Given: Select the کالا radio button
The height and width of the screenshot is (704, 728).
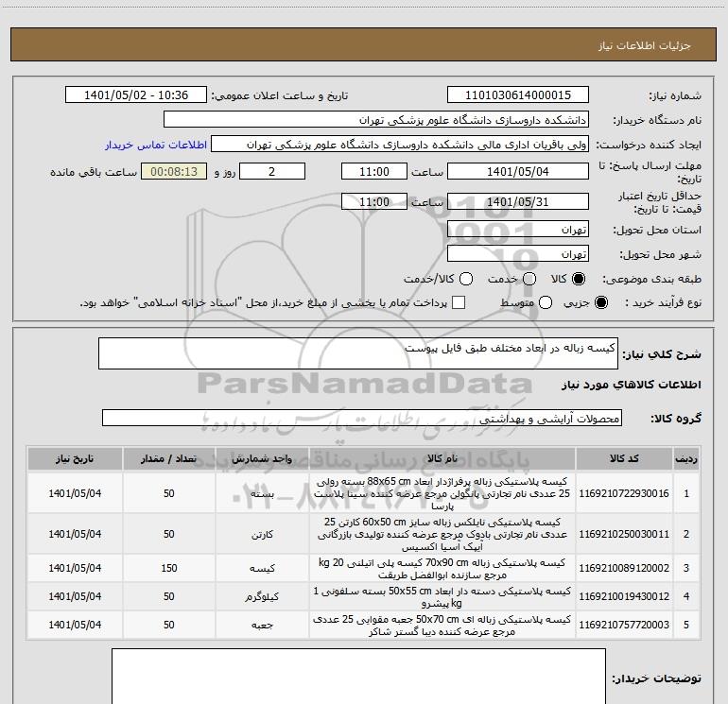Looking at the screenshot, I should 579,279.
